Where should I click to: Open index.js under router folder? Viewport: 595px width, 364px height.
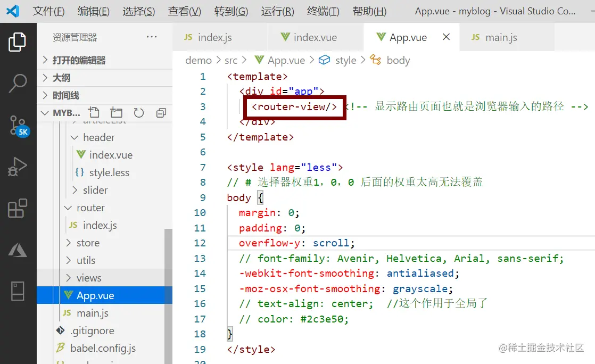pyautogui.click(x=104, y=226)
